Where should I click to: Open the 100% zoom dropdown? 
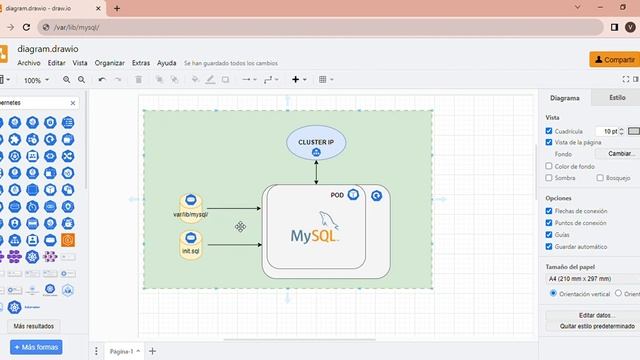[36, 80]
